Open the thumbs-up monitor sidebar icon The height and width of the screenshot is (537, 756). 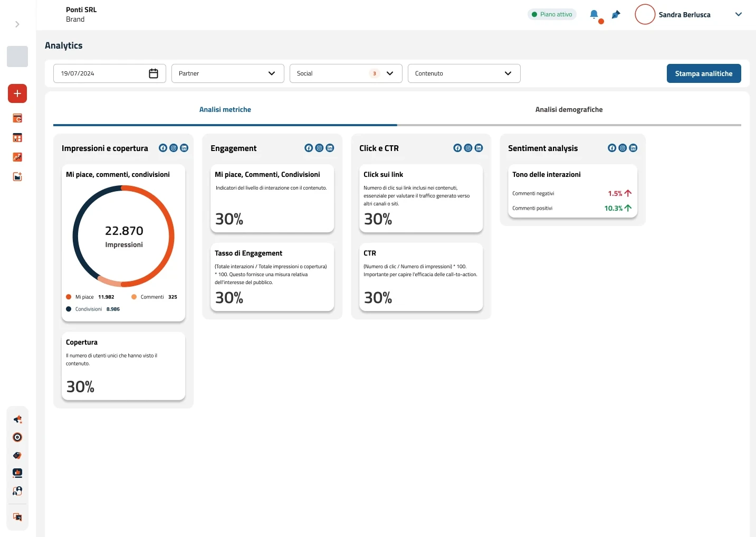coord(17,473)
